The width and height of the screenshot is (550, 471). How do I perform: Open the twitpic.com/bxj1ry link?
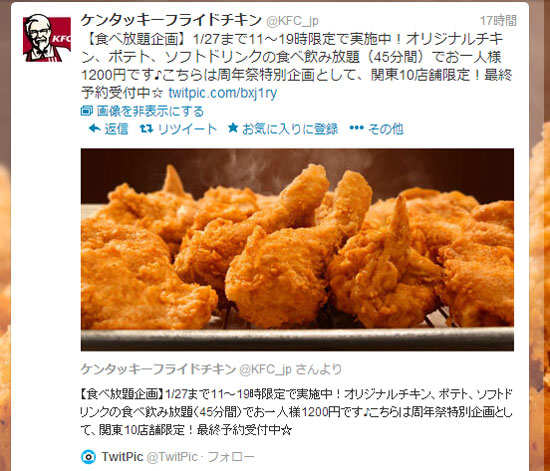point(223,93)
